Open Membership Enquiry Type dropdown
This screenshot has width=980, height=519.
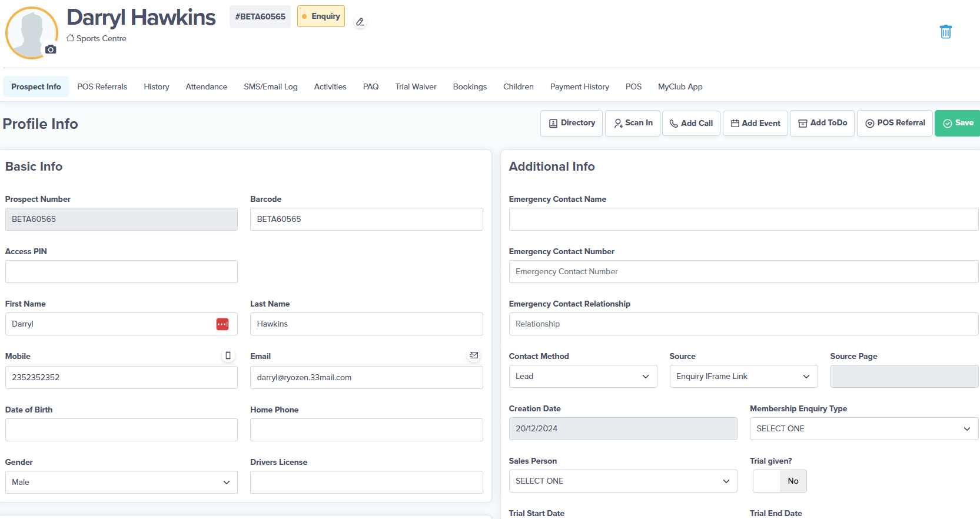(864, 429)
